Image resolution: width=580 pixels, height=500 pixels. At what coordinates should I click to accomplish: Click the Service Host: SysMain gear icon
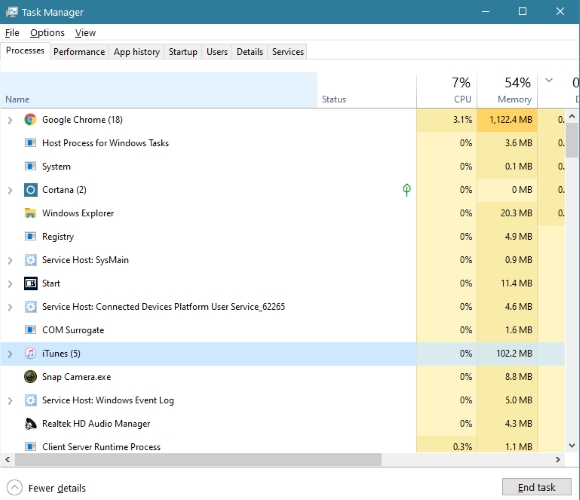click(x=31, y=260)
